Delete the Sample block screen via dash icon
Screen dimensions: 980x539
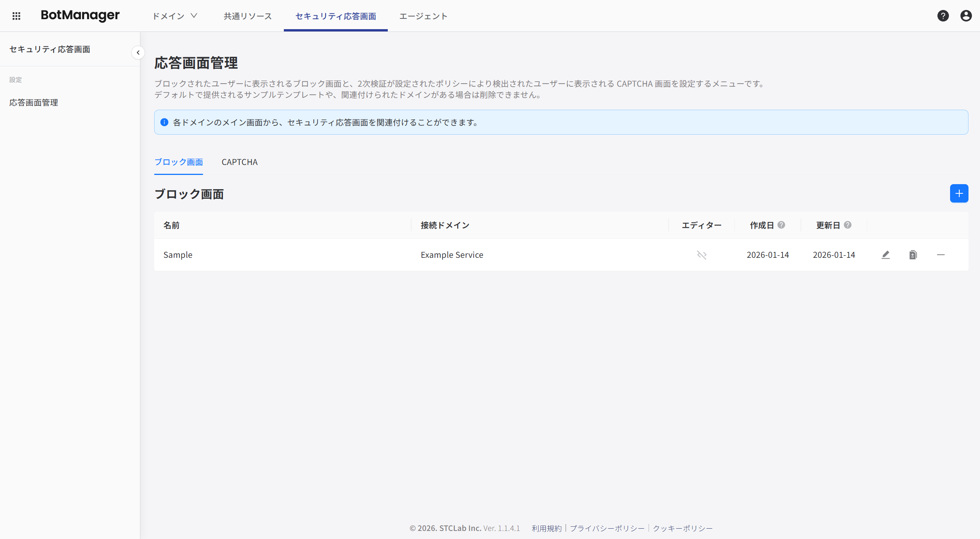940,255
